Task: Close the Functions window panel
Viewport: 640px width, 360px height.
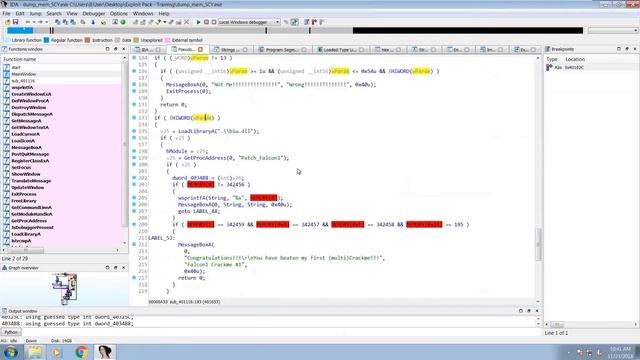Action: pyautogui.click(x=124, y=49)
